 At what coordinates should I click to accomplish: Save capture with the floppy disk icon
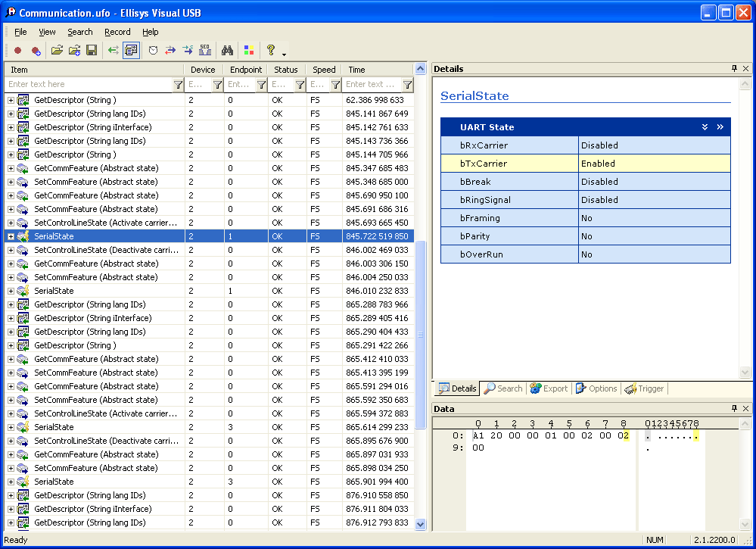tap(92, 51)
